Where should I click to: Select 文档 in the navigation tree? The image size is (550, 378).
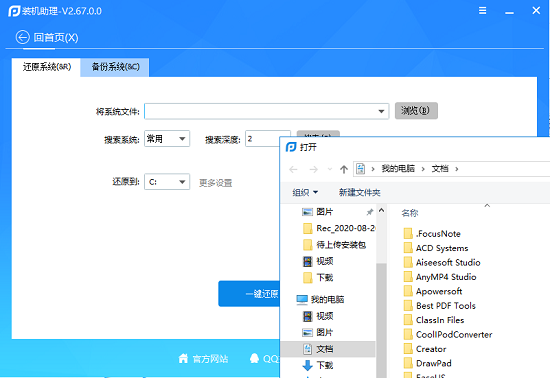tap(328, 349)
